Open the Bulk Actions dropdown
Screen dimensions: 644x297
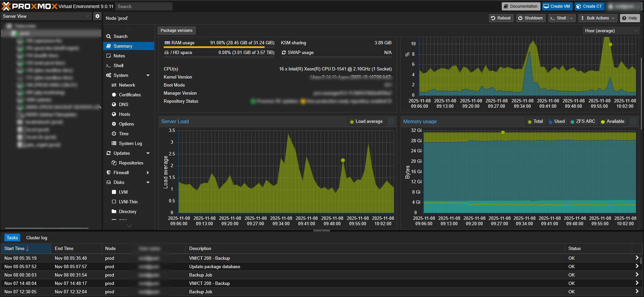coord(598,18)
